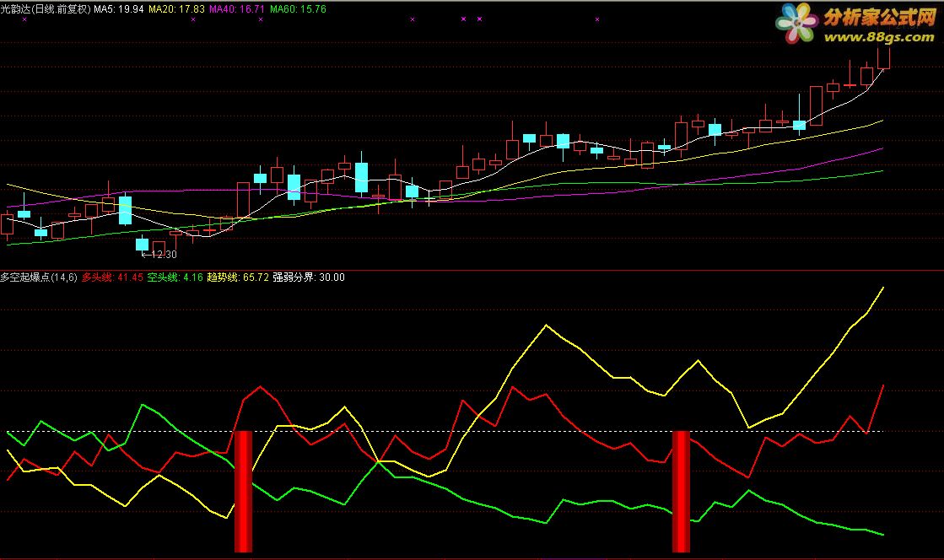
Task: Select the MA40: 16.71 indicator label
Action: [237, 9]
